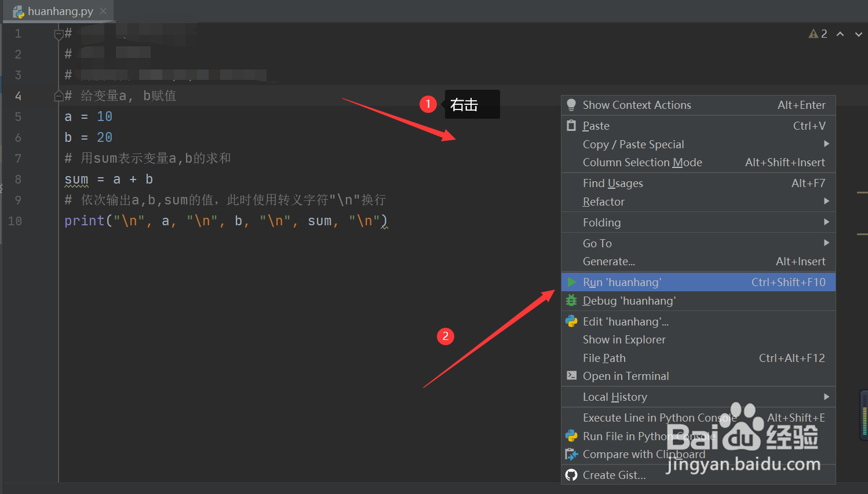Expand the Folding submenu
868x494 pixels.
(698, 222)
